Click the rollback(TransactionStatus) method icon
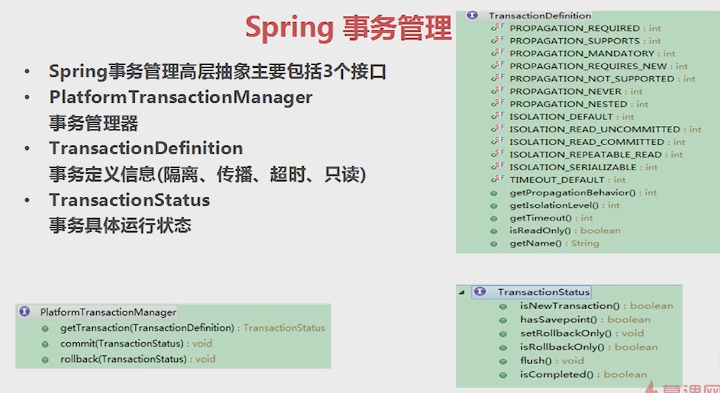Viewport: 720px width, 393px height. coord(45,360)
